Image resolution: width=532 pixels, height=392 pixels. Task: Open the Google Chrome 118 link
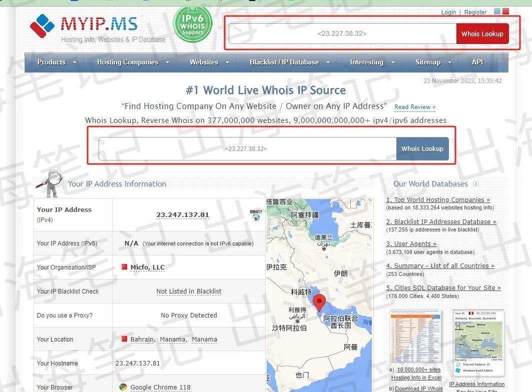point(161,387)
